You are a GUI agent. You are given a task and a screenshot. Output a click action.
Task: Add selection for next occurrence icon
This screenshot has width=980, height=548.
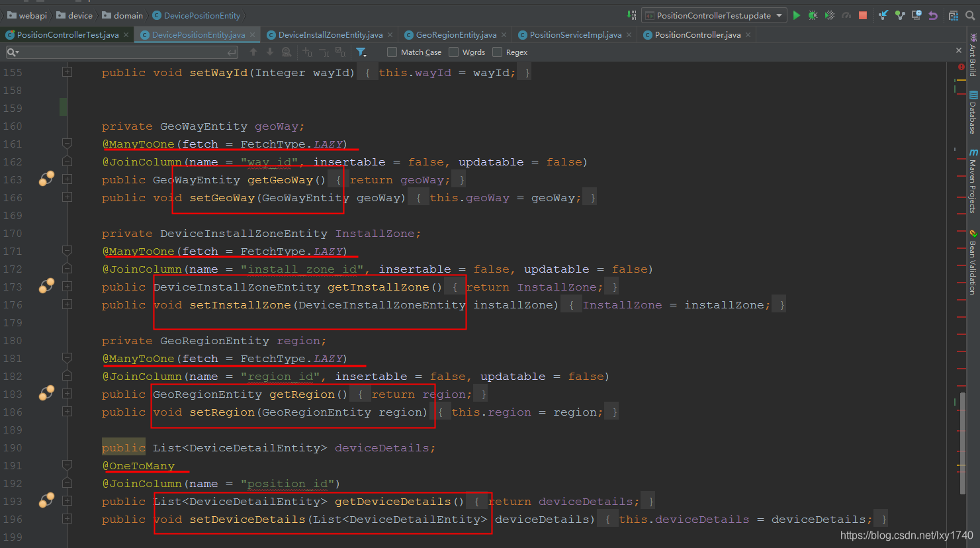click(x=308, y=52)
